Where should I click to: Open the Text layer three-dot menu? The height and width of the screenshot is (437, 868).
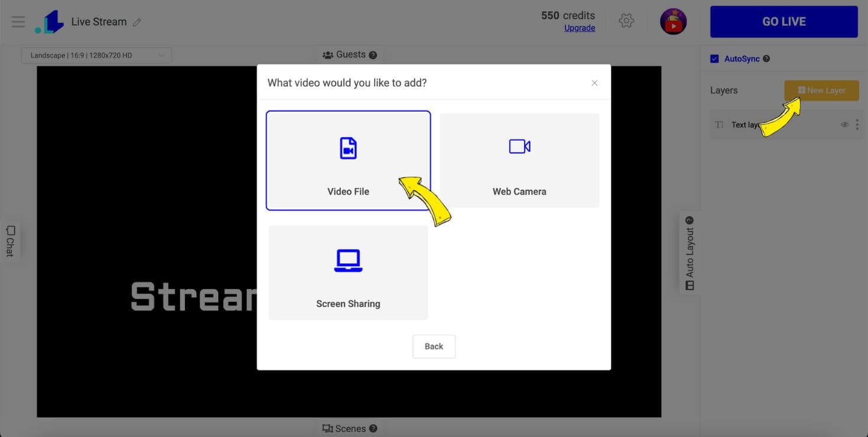pos(857,125)
